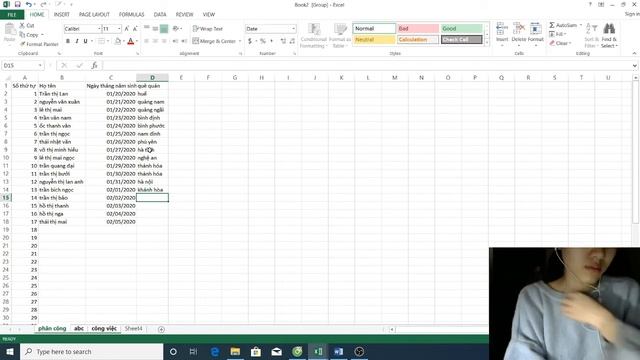Open the borders dropdown arrow

pyautogui.click(x=108, y=41)
